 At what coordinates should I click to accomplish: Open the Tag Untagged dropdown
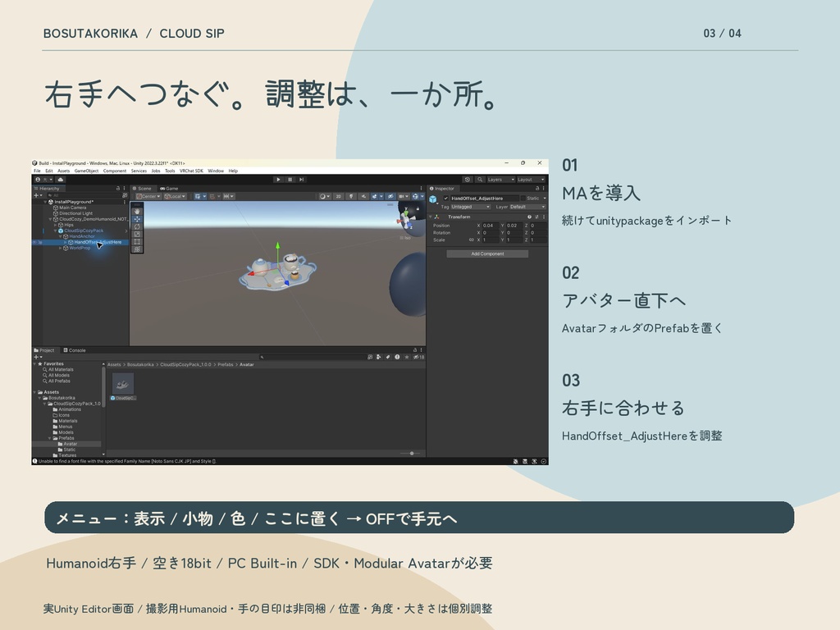470,207
